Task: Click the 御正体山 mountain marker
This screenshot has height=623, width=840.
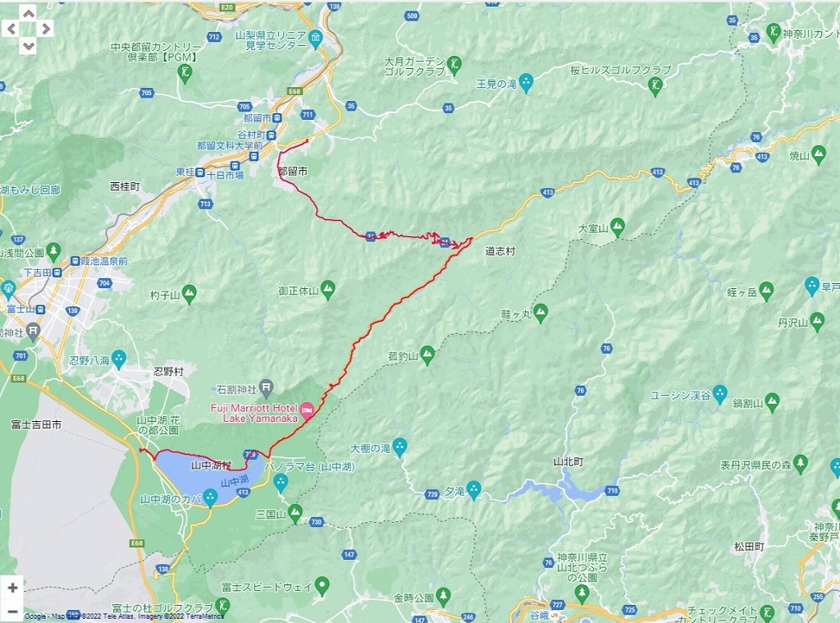Action: (x=328, y=290)
